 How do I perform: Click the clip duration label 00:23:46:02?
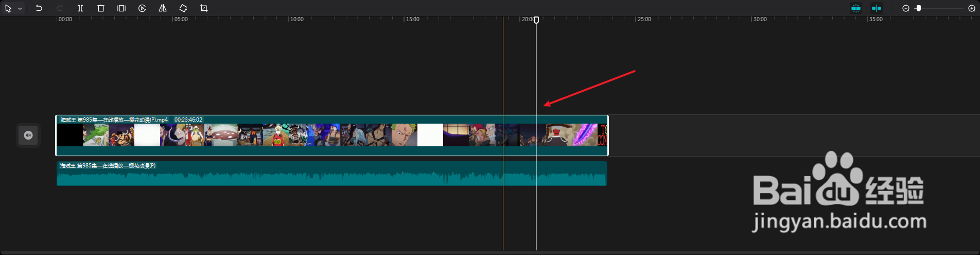pos(188,120)
